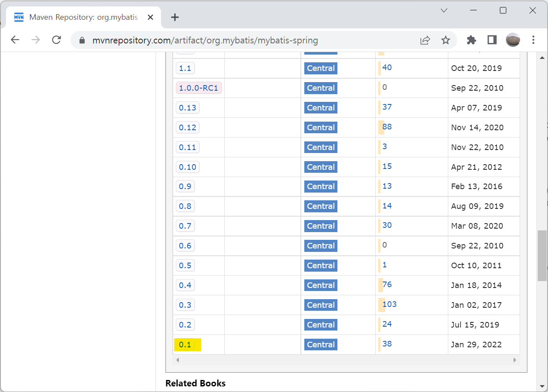Open a new tab with the plus button

[175, 17]
